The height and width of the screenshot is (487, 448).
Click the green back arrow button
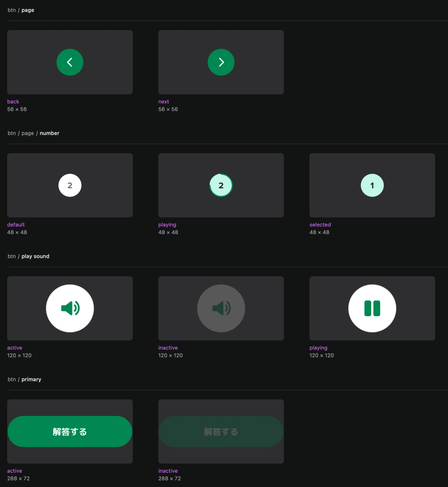[70, 62]
